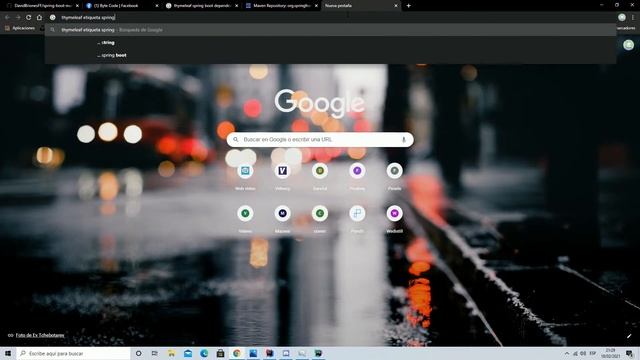
Task: Open the Windows Start menu
Action: point(7,353)
